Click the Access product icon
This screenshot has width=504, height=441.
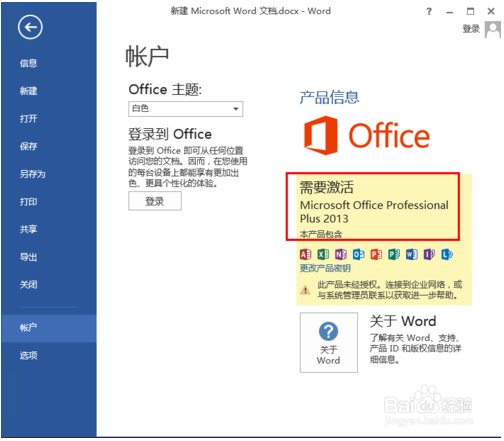pyautogui.click(x=305, y=254)
